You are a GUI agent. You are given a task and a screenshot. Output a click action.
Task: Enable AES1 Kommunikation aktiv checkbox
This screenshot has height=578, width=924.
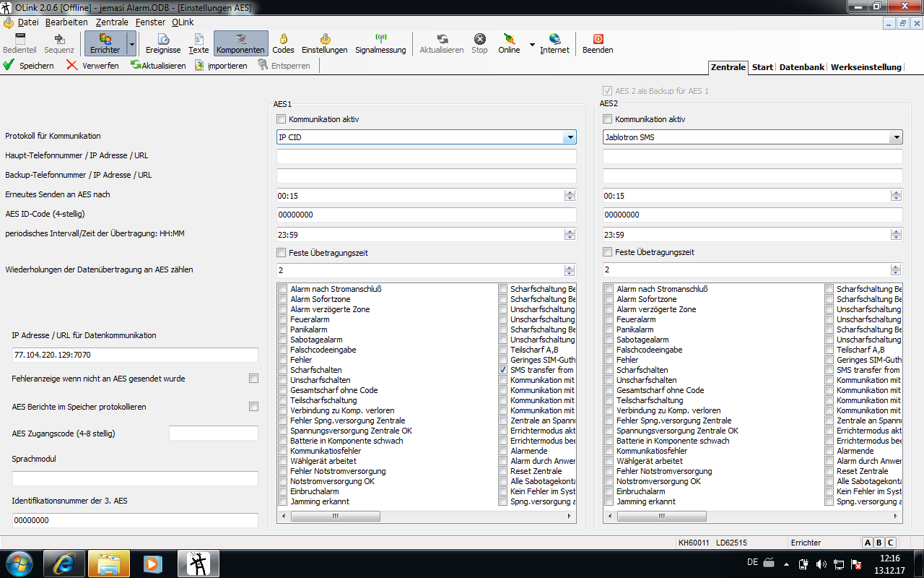(282, 119)
